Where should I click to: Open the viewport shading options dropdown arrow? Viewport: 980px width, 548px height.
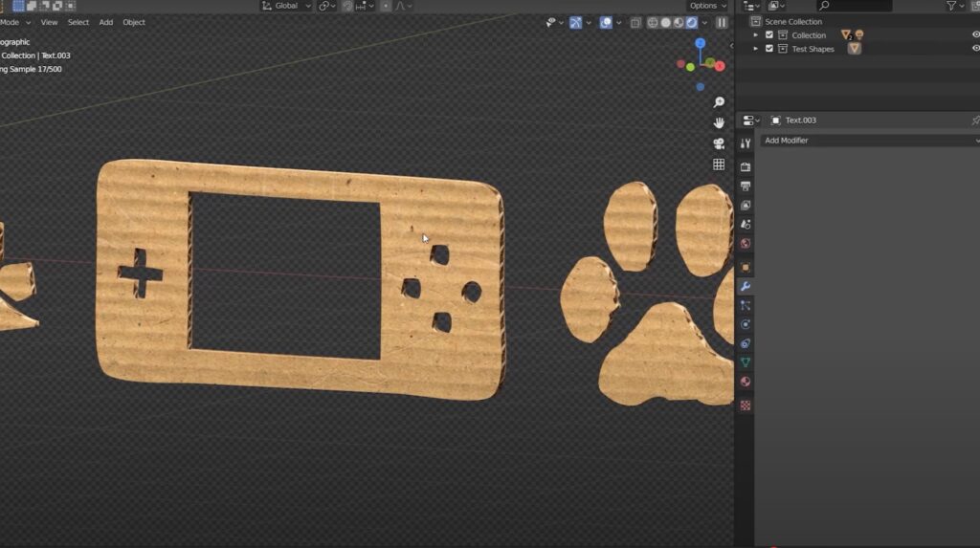pyautogui.click(x=705, y=23)
